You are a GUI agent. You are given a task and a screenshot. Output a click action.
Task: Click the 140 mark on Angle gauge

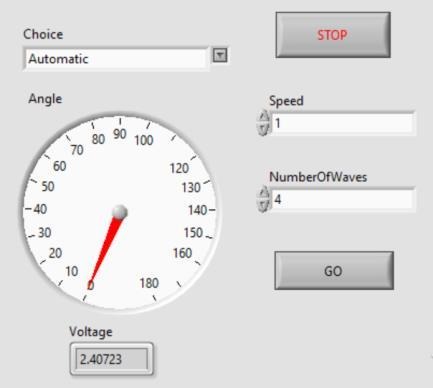coord(198,210)
